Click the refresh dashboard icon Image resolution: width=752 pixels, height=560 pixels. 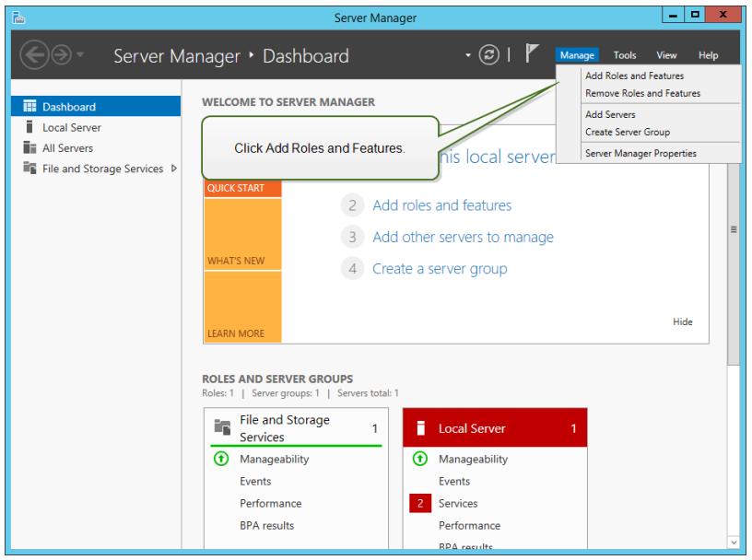tap(489, 55)
